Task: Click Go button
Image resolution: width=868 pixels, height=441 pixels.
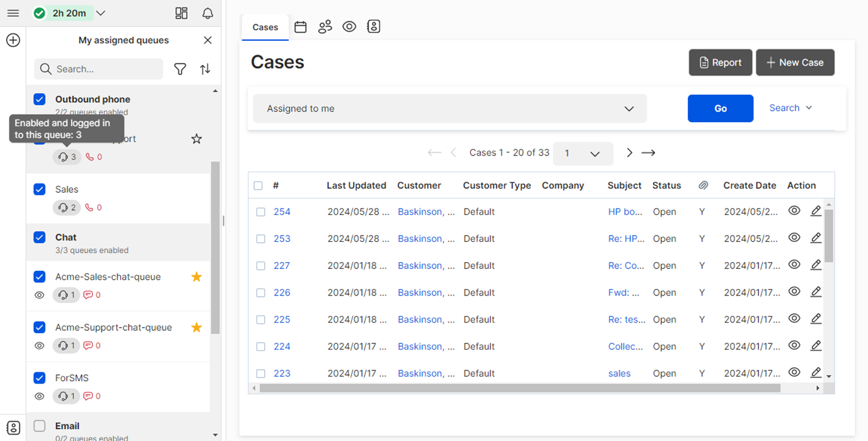Action: pos(720,108)
